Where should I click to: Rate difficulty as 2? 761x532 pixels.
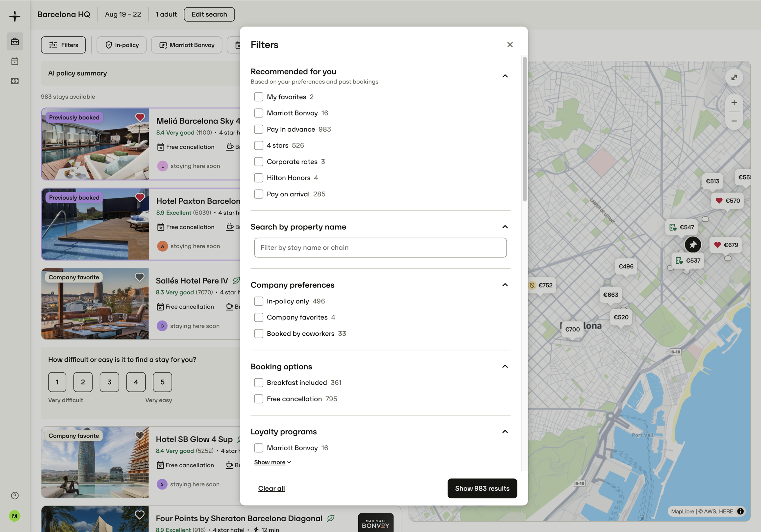(83, 382)
